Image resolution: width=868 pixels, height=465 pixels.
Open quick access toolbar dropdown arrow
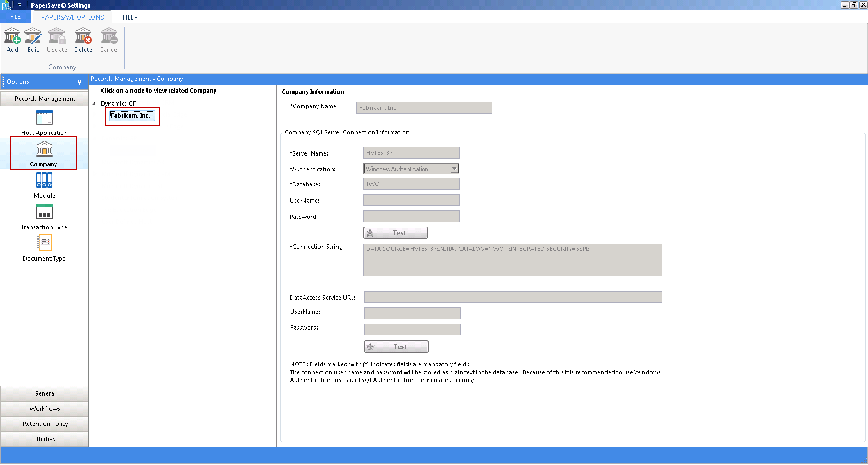coord(20,5)
